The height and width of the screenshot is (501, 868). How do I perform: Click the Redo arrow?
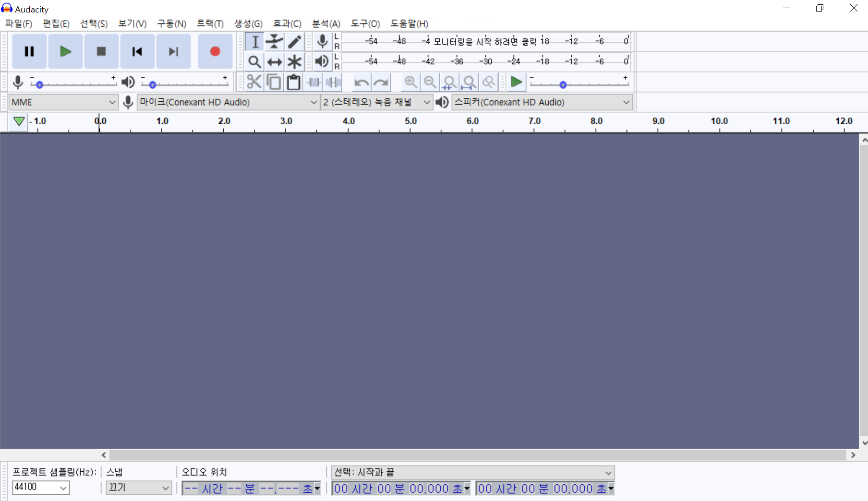tap(381, 83)
